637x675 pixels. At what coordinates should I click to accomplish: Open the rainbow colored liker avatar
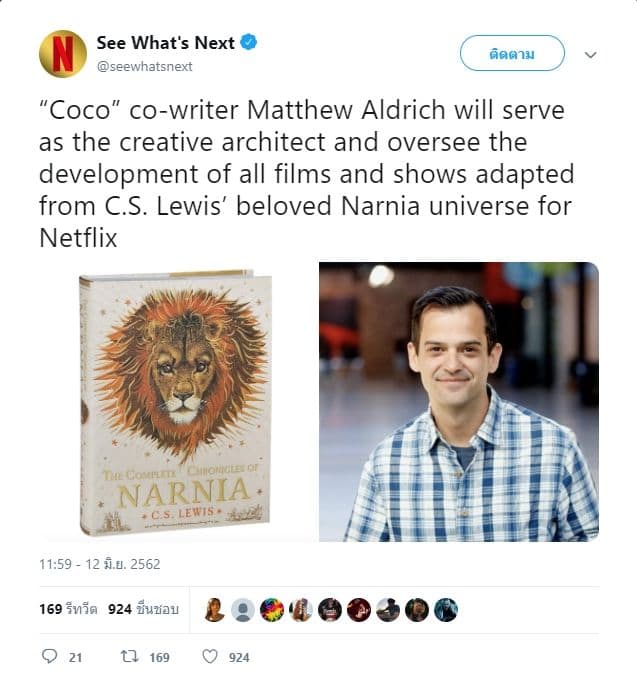[x=272, y=610]
